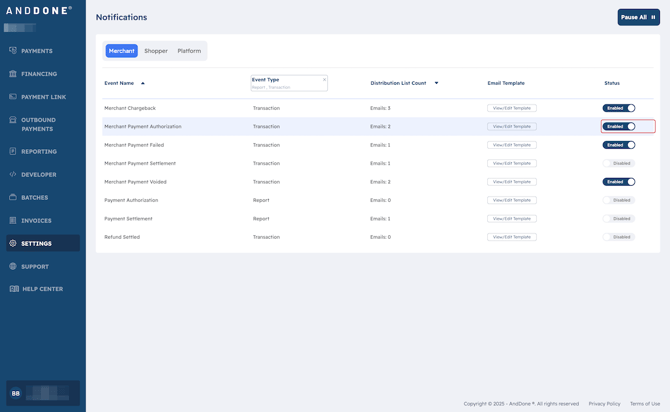Enable the Merchant Payment Settlement toggle

619,163
